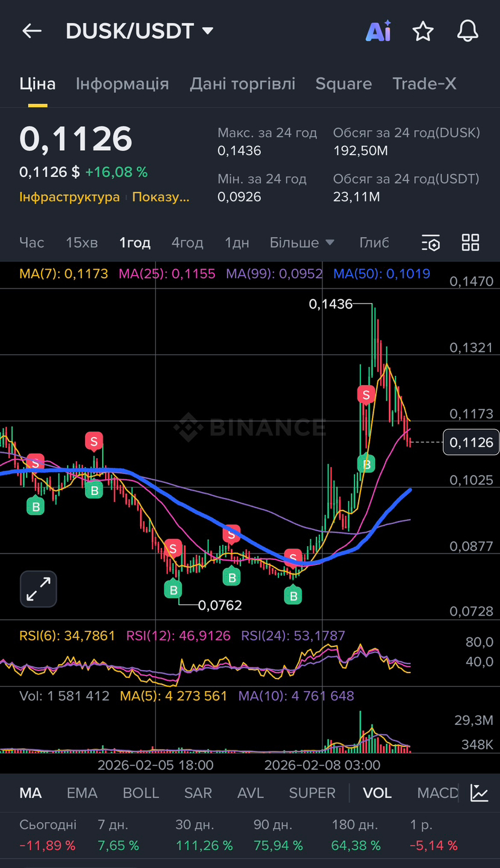This screenshot has height=868, width=500.
Task: Select the 4год timeframe
Action: 187,243
